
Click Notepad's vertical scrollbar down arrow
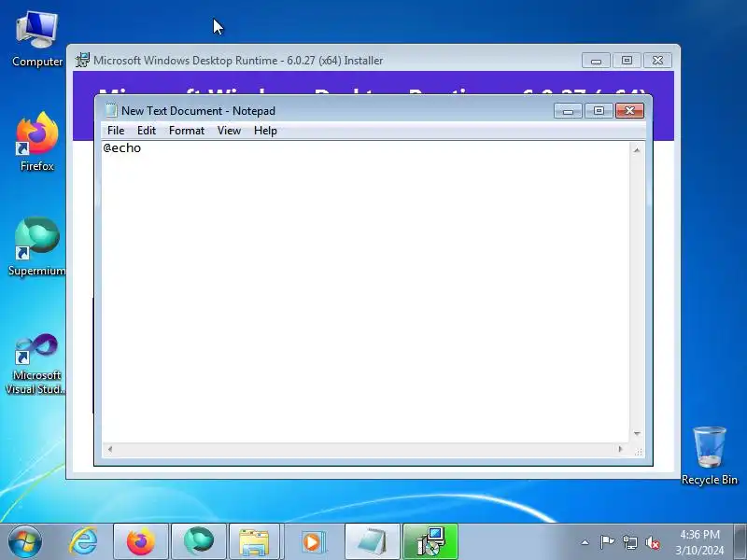pyautogui.click(x=637, y=433)
